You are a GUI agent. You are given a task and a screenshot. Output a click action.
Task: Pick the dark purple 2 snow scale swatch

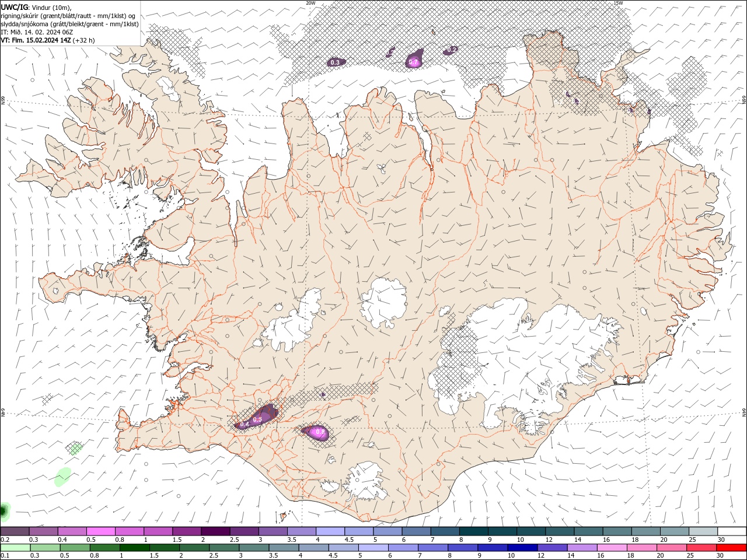(215, 531)
